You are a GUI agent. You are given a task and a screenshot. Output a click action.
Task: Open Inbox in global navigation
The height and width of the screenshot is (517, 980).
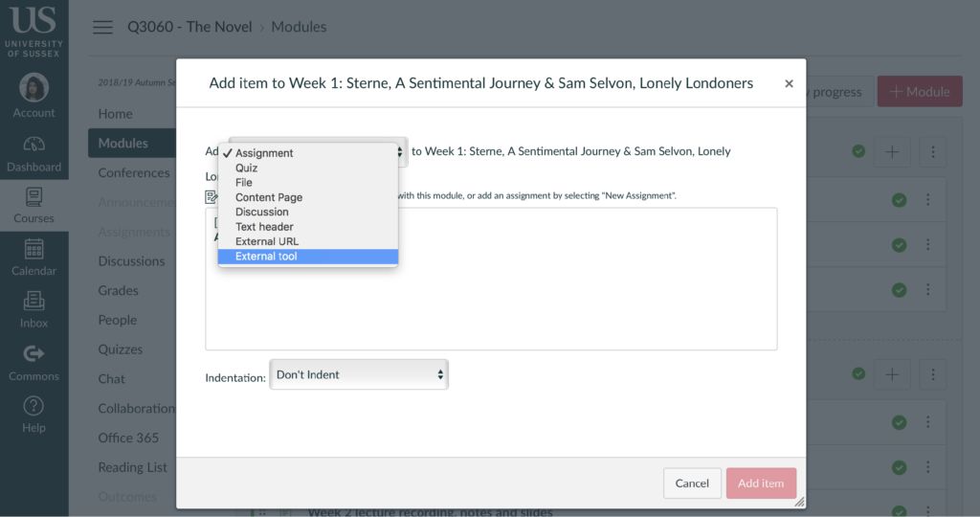click(x=33, y=310)
